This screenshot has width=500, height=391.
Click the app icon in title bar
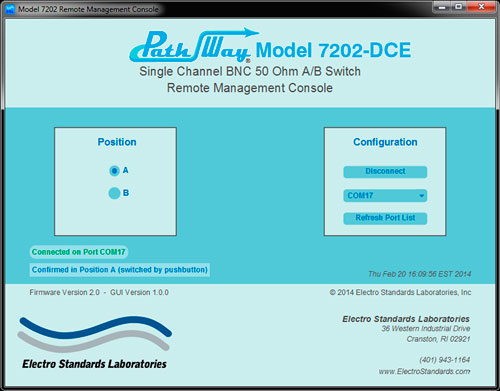(x=10, y=9)
